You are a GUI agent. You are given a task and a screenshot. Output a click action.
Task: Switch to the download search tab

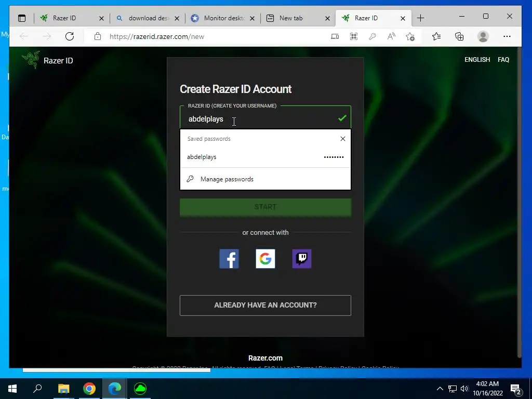148,18
